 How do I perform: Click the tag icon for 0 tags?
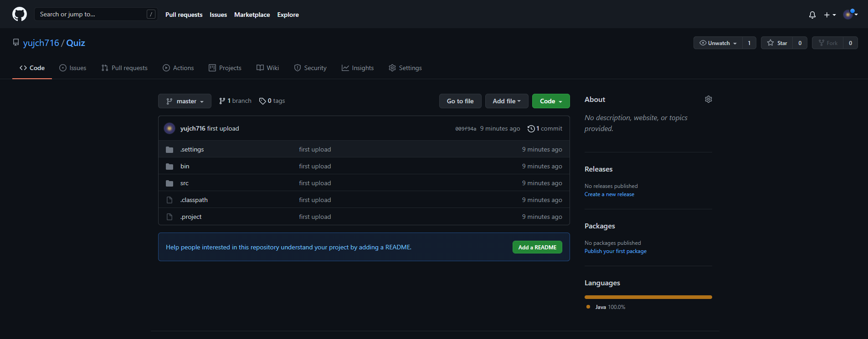262,101
